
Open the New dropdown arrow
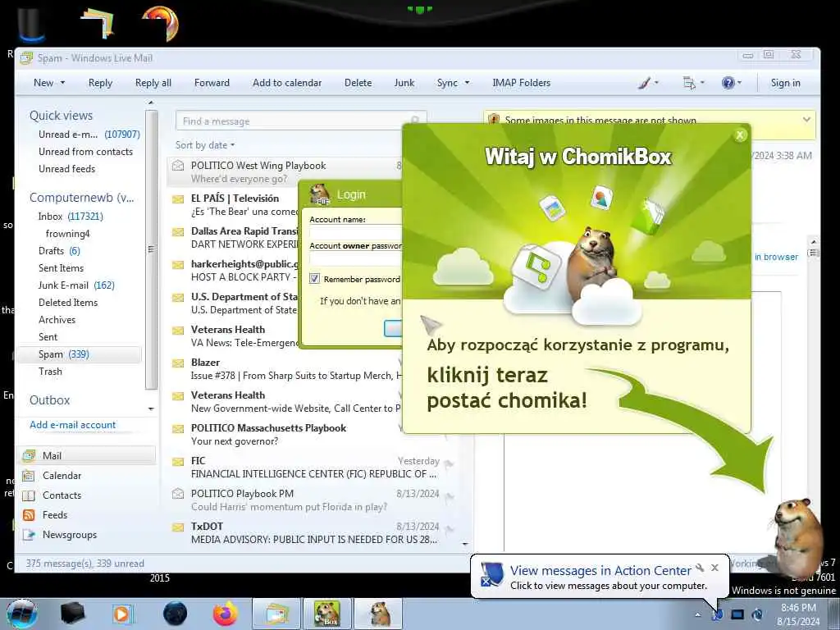62,83
